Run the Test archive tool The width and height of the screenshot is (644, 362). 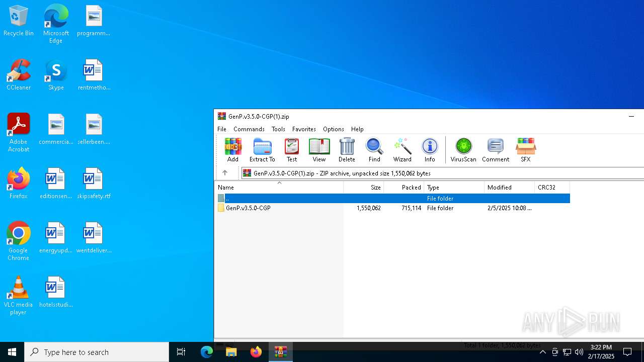tap(292, 150)
